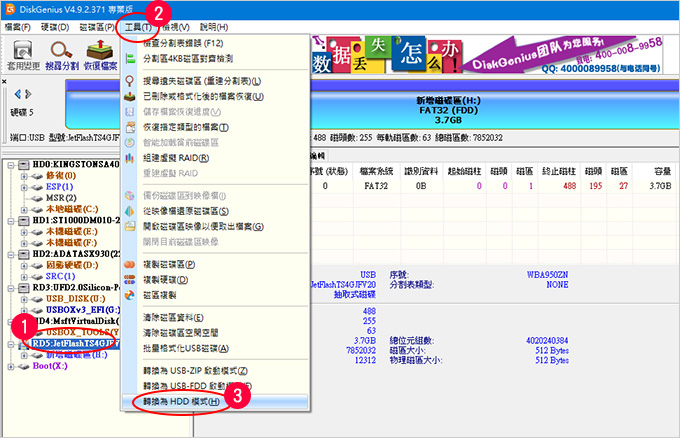This screenshot has width=680, height=438.
Task: Click the 磁區複製 menu icon
Action: point(130,295)
